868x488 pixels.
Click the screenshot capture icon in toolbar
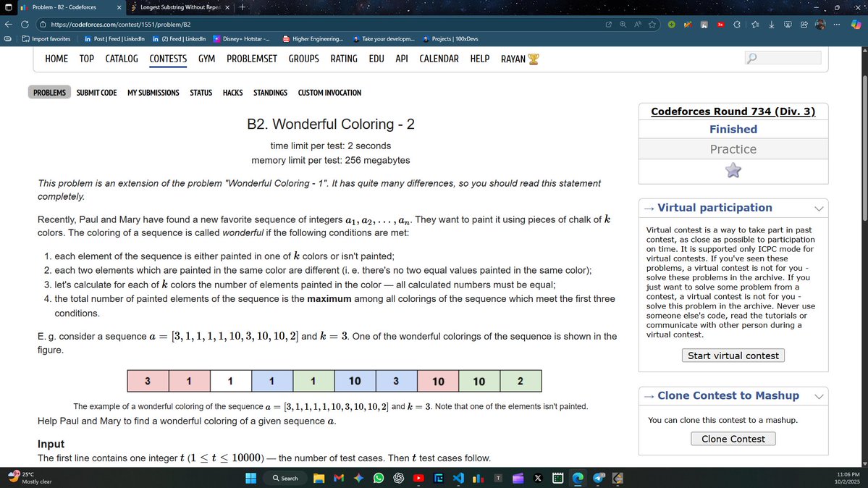pos(788,25)
